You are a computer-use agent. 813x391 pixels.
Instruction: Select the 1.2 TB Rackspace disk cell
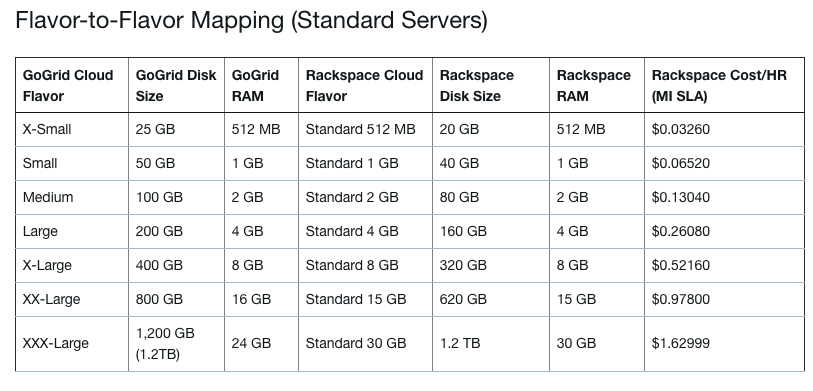pos(491,344)
